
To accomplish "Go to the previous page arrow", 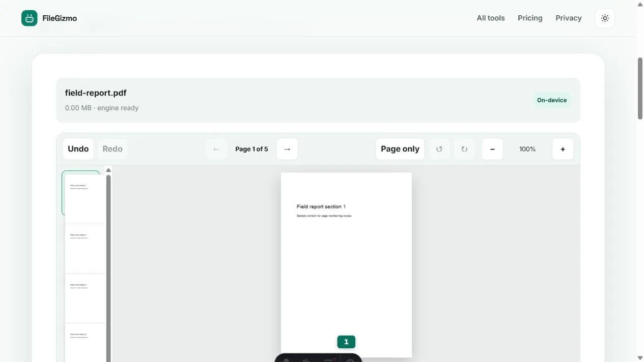I will (x=216, y=149).
